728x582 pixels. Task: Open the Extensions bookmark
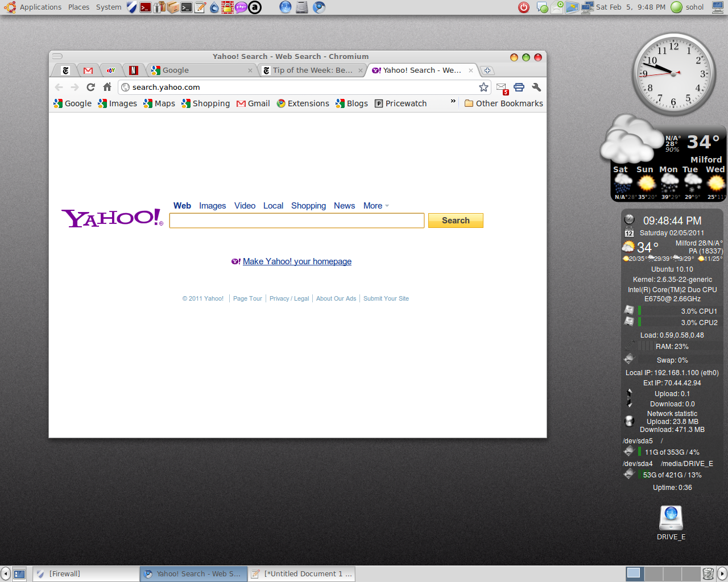pyautogui.click(x=303, y=103)
